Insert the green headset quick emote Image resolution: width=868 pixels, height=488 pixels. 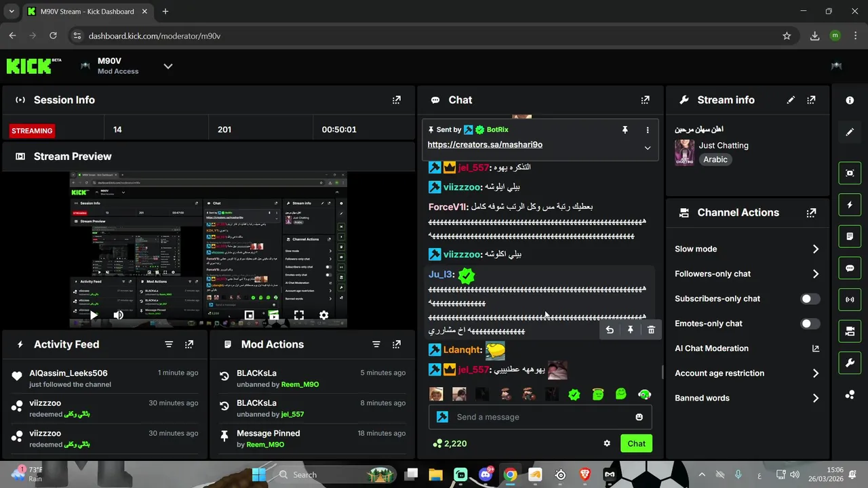[644, 394]
